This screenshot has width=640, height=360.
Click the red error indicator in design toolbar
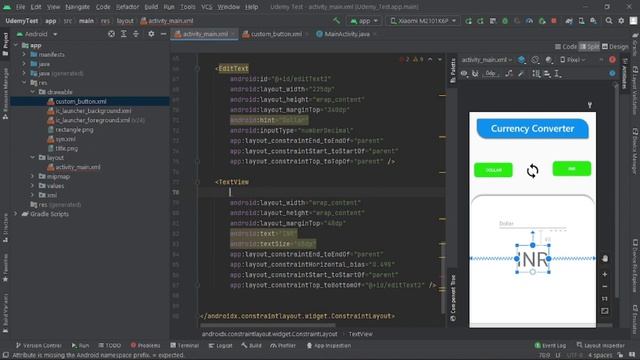pos(612,60)
